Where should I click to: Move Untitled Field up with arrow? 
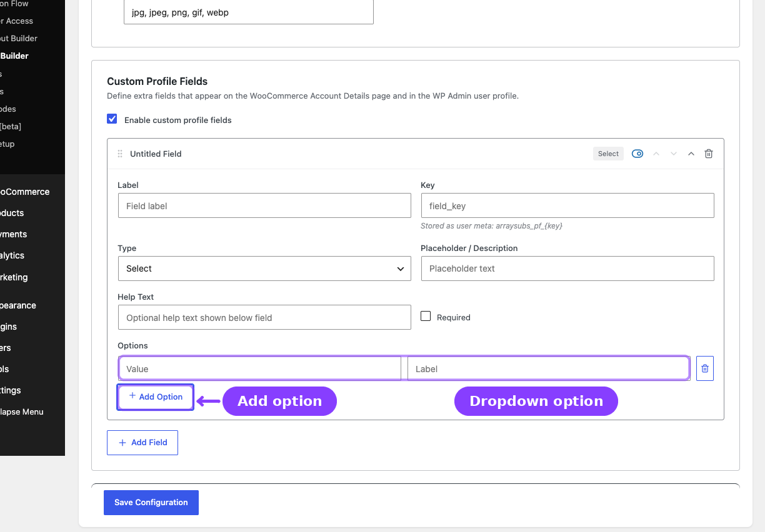pyautogui.click(x=656, y=154)
